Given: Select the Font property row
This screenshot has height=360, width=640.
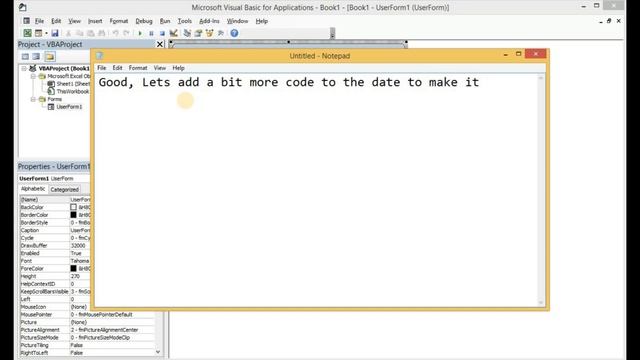Looking at the screenshot, I should (55, 261).
